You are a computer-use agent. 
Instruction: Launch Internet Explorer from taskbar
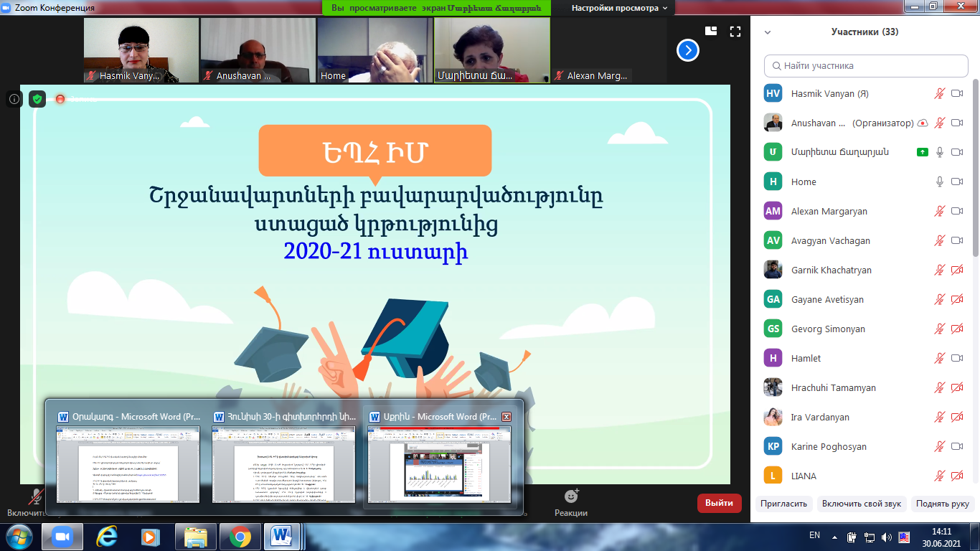tap(107, 537)
